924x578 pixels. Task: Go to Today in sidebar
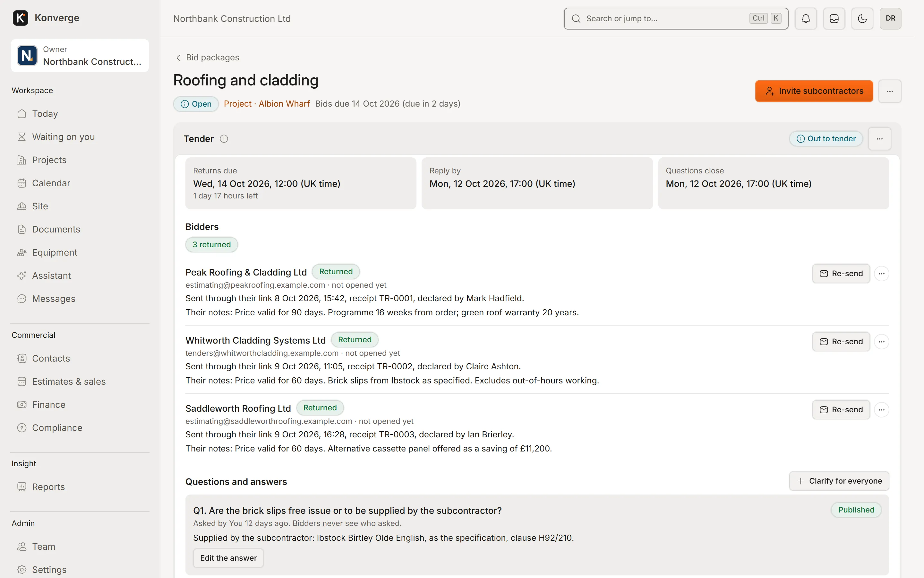pos(80,114)
